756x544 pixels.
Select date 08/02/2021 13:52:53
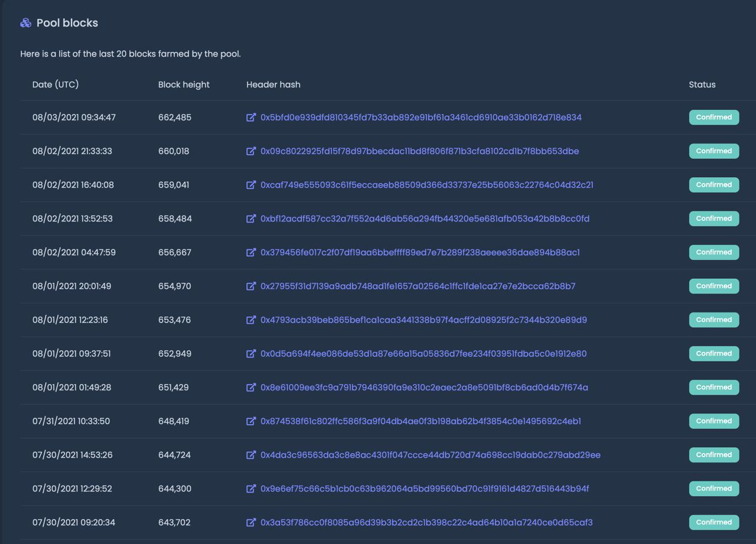click(x=73, y=219)
